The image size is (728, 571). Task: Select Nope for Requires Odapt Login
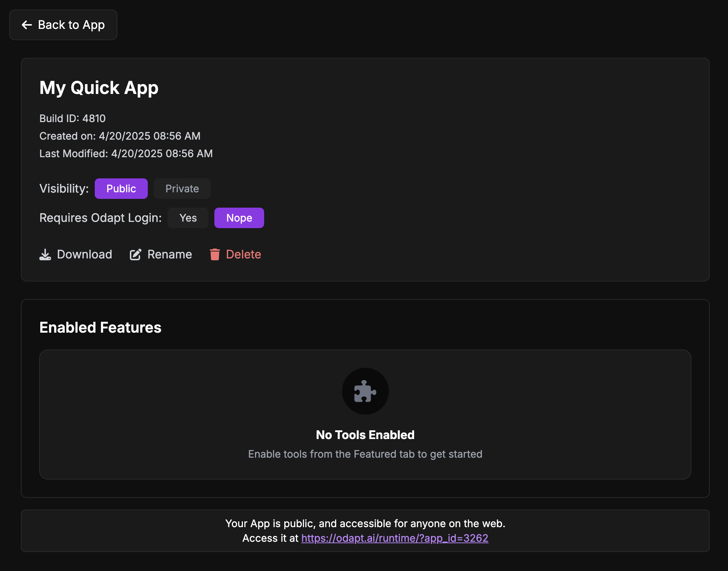[x=239, y=218]
